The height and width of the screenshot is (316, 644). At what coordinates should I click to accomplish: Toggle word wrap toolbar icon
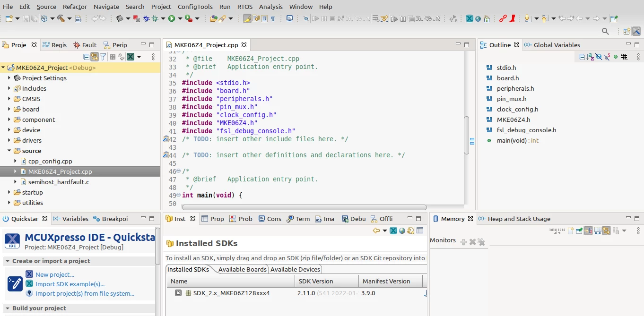pos(256,18)
